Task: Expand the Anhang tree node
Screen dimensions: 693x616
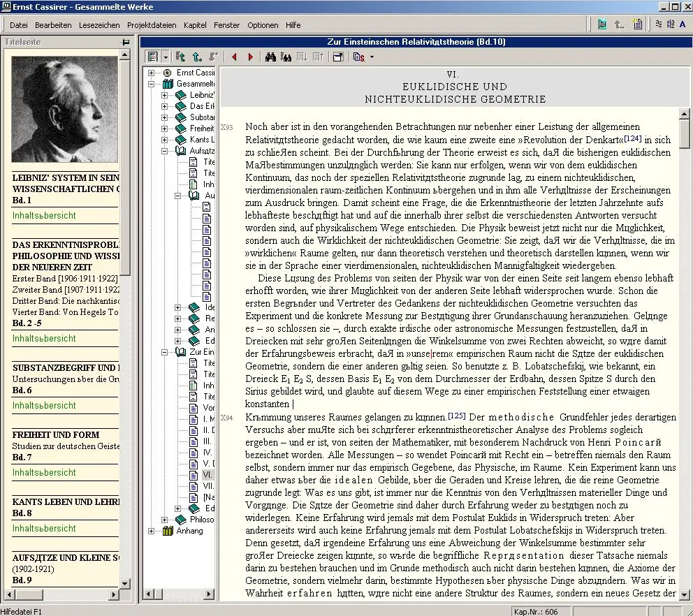Action: coord(151,531)
